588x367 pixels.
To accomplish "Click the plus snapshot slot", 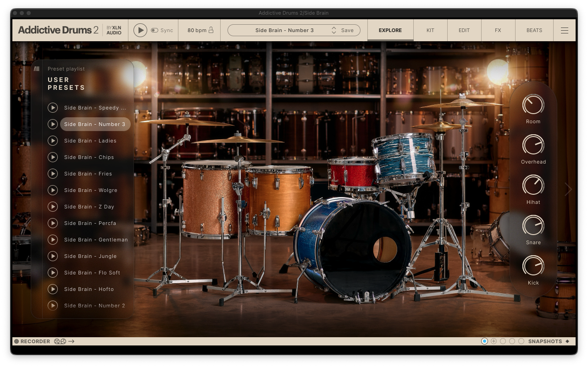I will tap(494, 341).
